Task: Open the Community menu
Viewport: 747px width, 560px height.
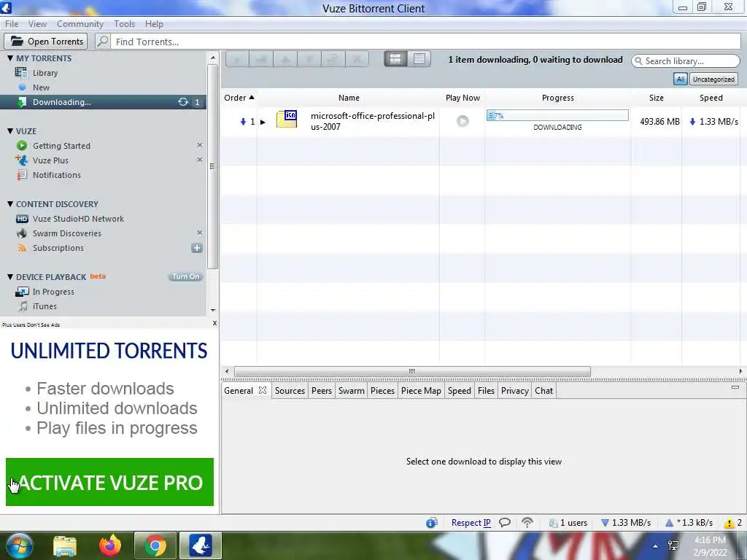Action: (x=80, y=24)
